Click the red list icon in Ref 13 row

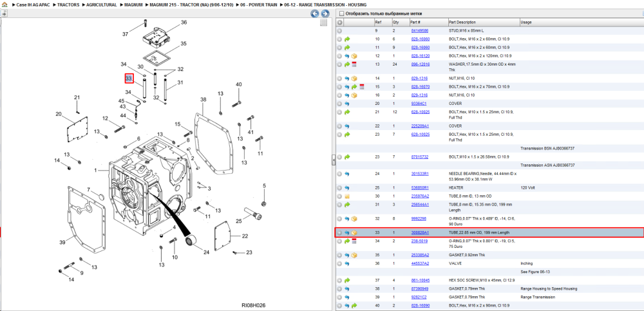coord(354,64)
